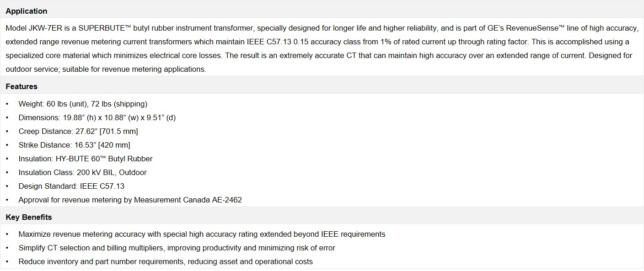Screen dimensions: 644x271
Task: Click the Maximize revenue metering accuracy benefit
Action: (x=202, y=234)
